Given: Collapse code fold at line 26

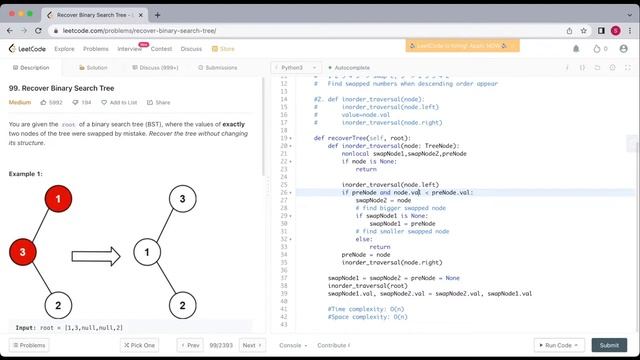Looking at the screenshot, I should (x=291, y=193).
